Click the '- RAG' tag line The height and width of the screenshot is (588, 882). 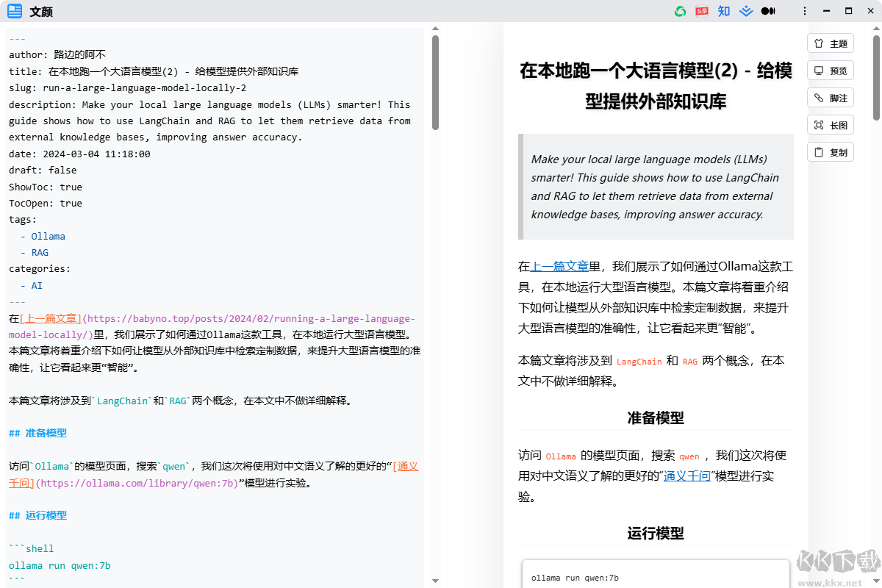click(x=35, y=252)
